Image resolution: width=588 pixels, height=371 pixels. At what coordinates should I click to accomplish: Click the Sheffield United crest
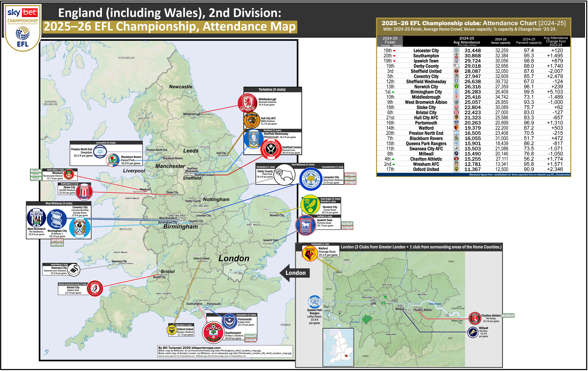271,149
